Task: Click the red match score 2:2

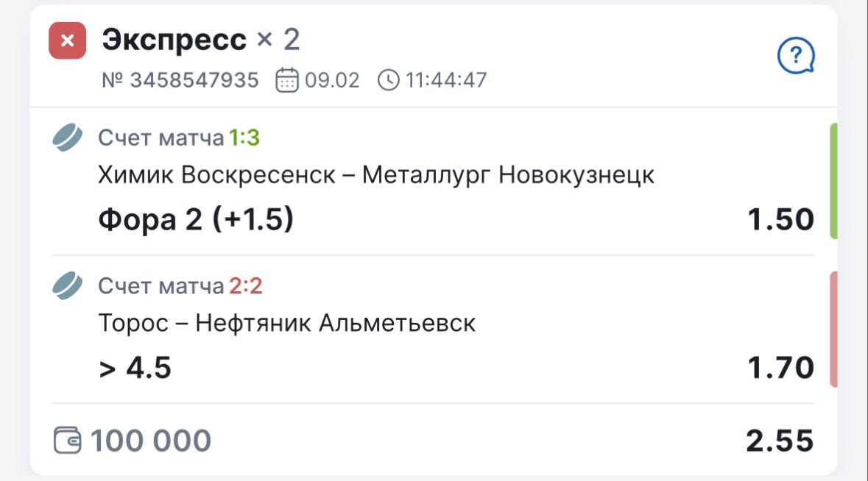Action: [246, 285]
